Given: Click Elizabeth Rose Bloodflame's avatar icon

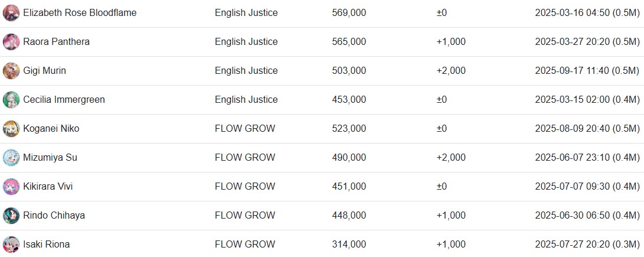Looking at the screenshot, I should point(11,13).
